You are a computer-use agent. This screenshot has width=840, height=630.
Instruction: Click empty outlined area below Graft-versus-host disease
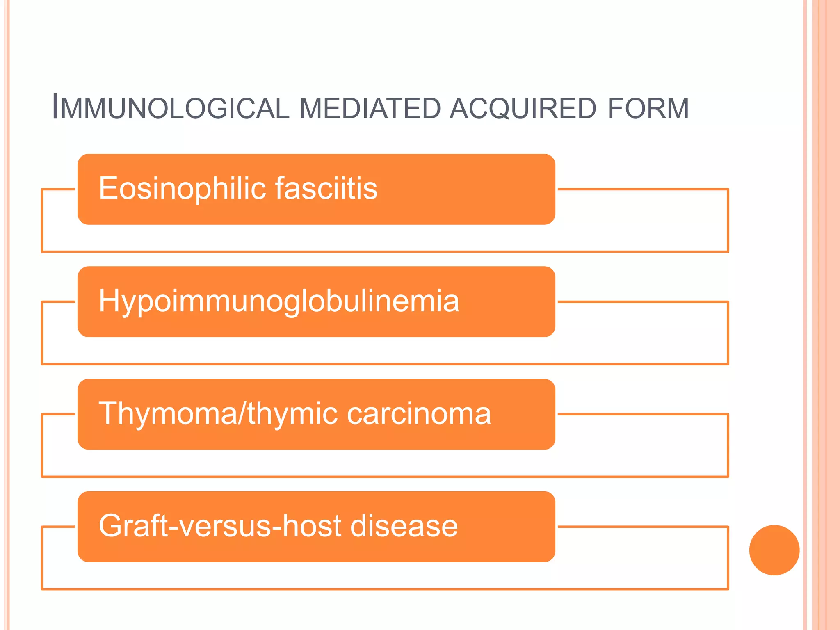385,575
